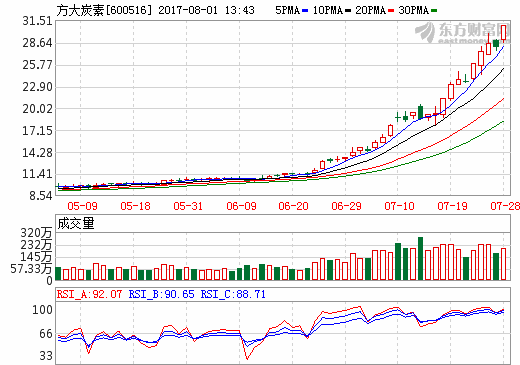Viewport: 520px width, 365px height.
Task: Click the 10PMA legend label
Action: [328, 10]
